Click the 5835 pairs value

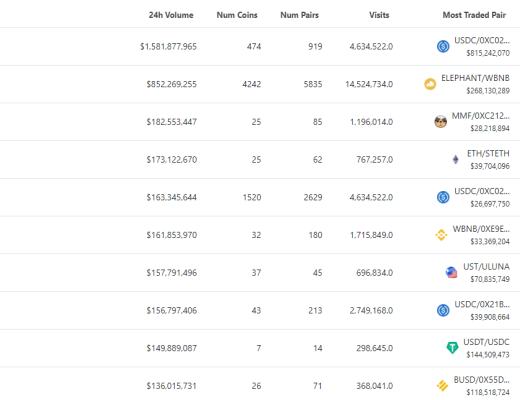(313, 84)
